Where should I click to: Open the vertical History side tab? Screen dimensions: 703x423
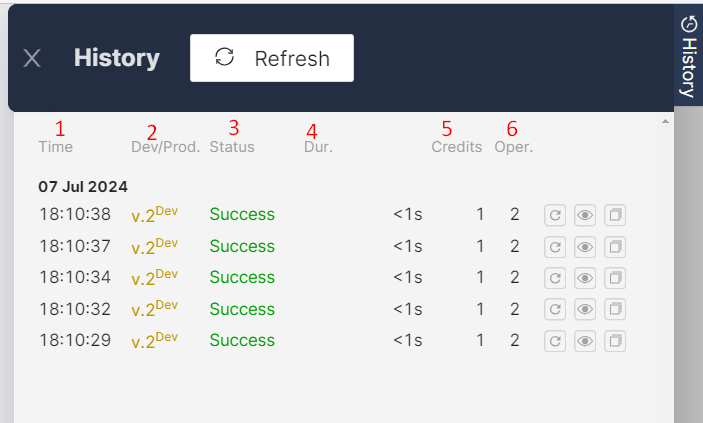click(x=688, y=56)
